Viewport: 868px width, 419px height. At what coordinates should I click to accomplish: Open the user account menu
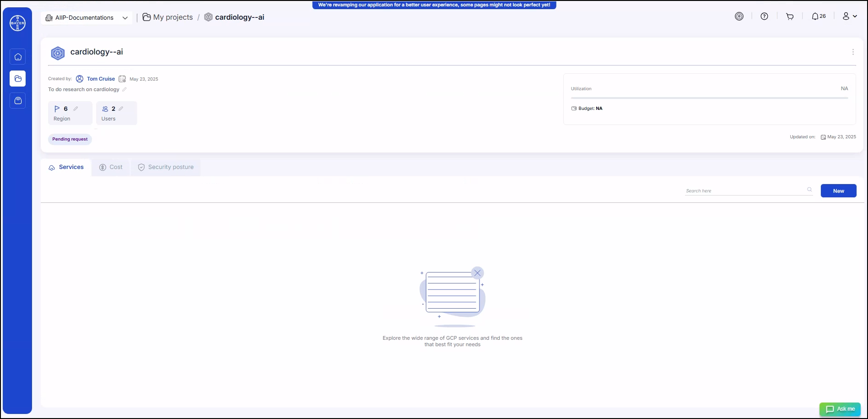[850, 16]
